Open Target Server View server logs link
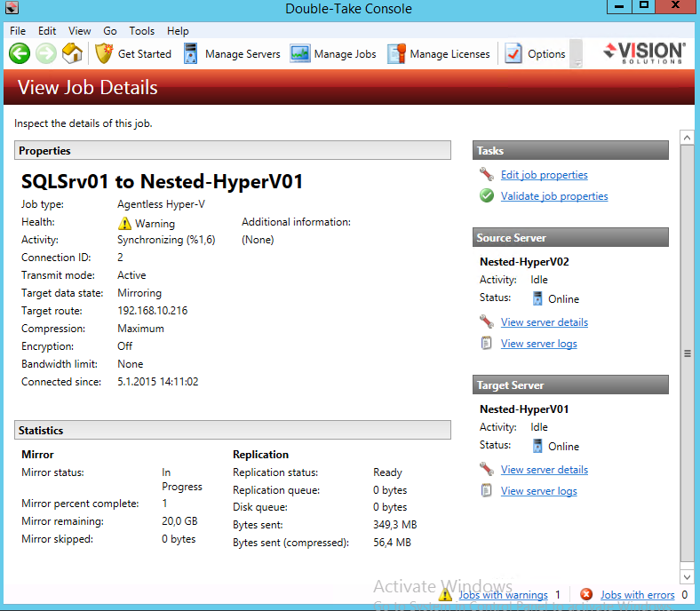700x611 pixels. pyautogui.click(x=539, y=491)
